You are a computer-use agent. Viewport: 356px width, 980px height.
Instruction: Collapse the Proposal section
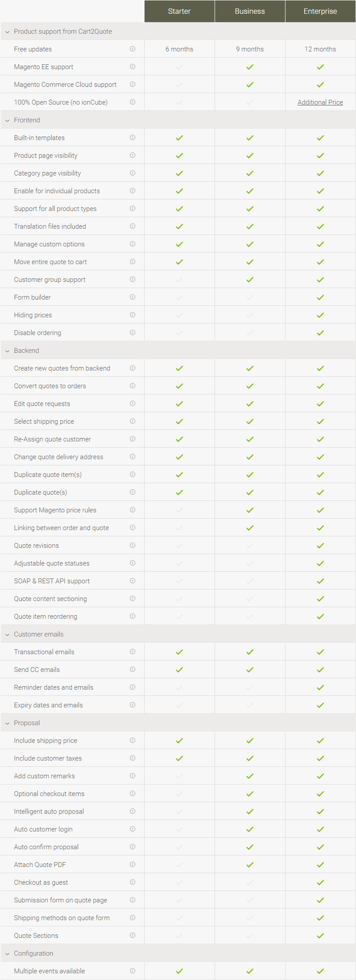point(7,723)
